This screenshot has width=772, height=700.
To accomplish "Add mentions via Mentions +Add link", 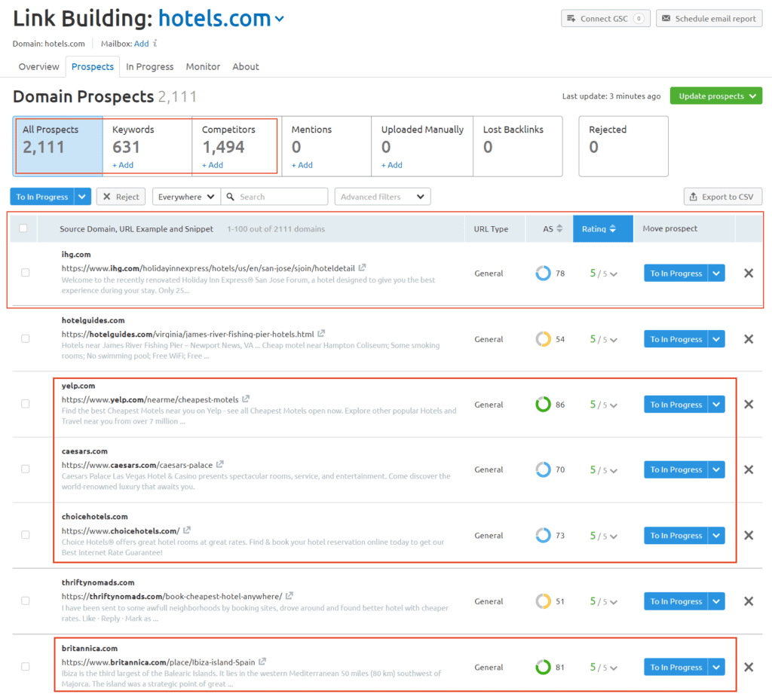I will click(302, 165).
